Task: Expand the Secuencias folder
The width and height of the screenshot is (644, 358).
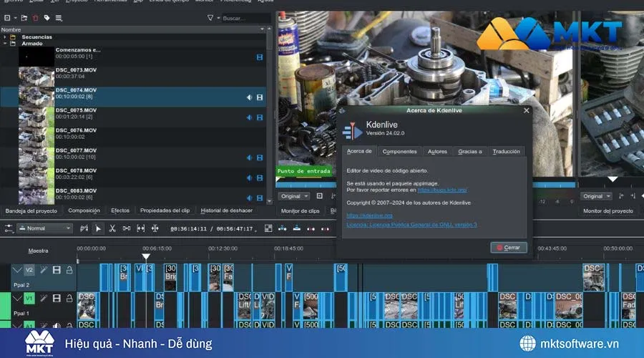Action: pos(6,37)
